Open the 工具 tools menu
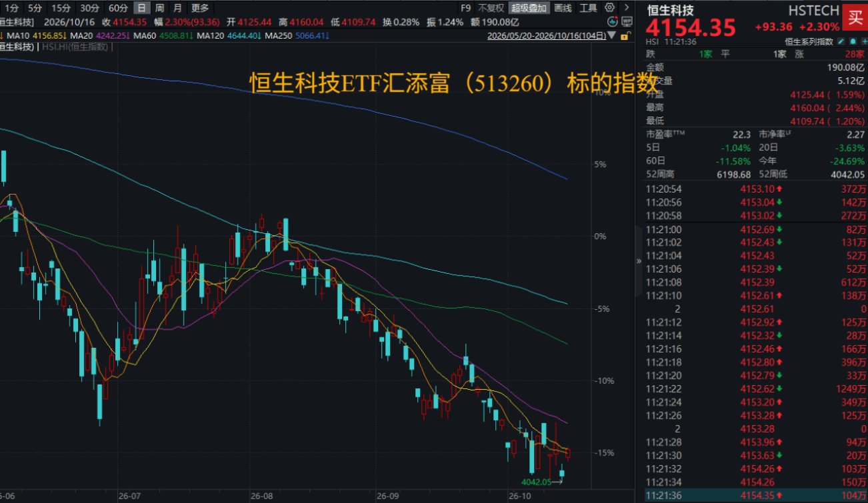 pyautogui.click(x=588, y=8)
